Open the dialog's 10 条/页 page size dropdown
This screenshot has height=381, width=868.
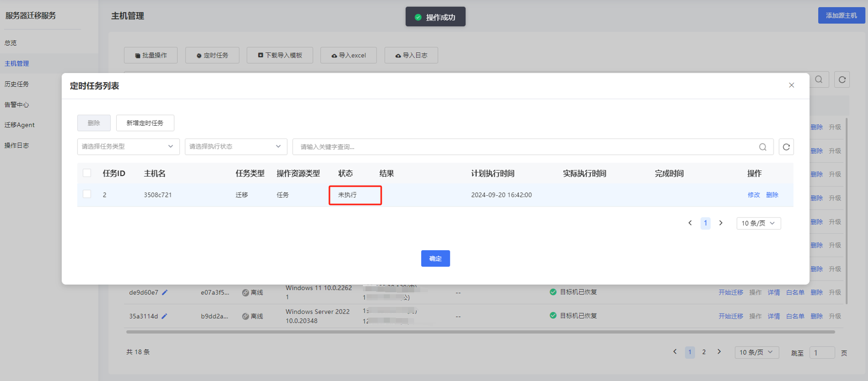(759, 223)
